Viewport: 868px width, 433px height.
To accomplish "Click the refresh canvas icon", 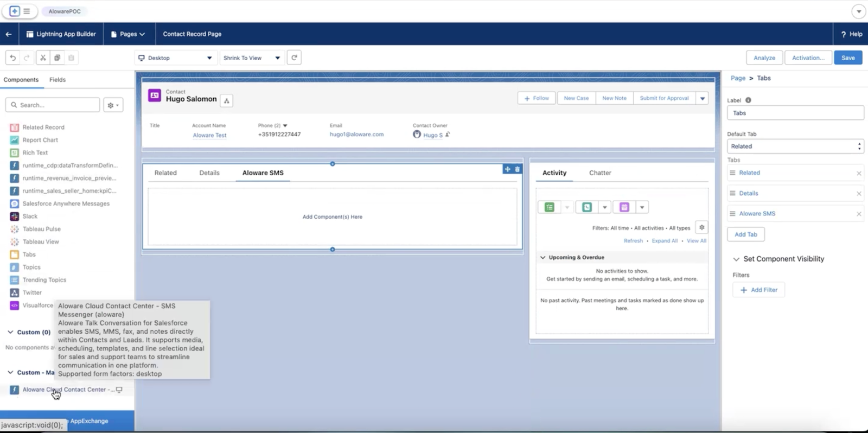I will pyautogui.click(x=294, y=58).
